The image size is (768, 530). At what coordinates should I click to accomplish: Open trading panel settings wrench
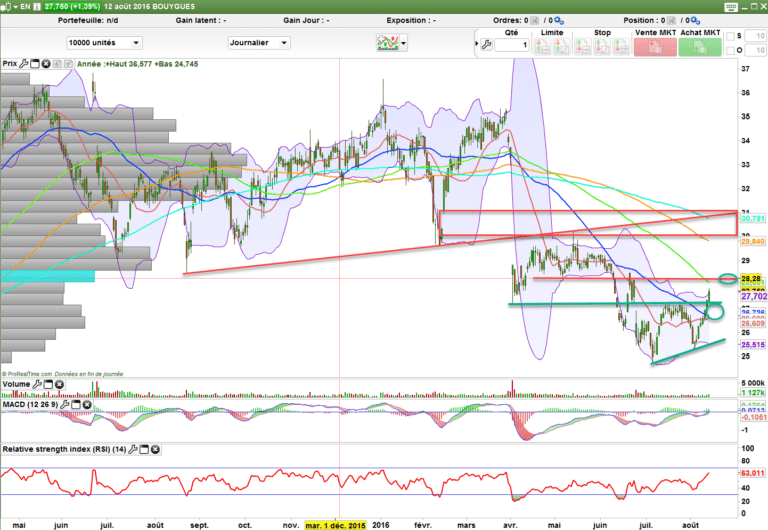(487, 44)
